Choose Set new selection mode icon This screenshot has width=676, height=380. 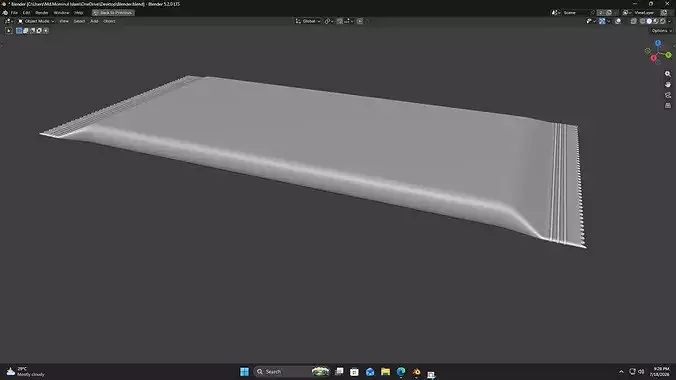(x=19, y=31)
